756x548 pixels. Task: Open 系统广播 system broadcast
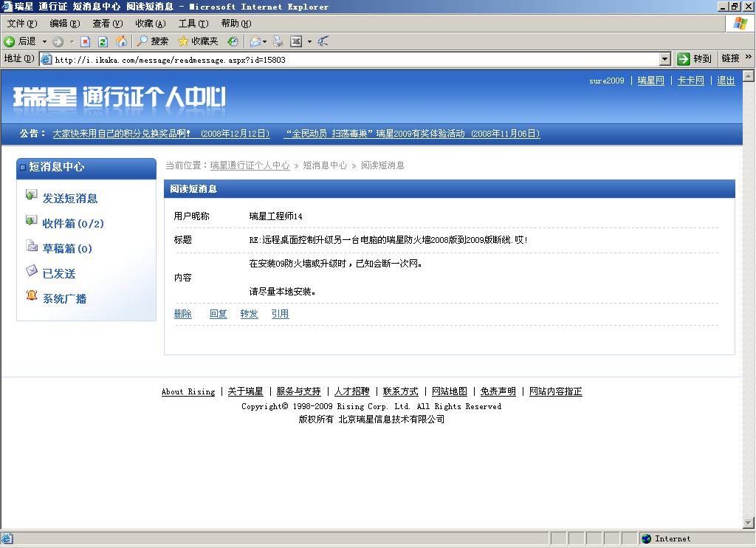pos(65,298)
